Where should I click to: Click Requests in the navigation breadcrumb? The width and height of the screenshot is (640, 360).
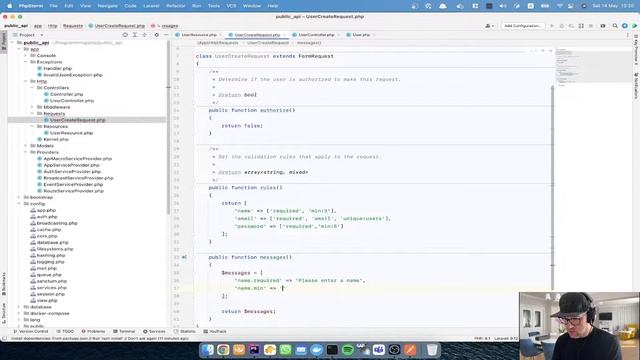click(x=73, y=26)
